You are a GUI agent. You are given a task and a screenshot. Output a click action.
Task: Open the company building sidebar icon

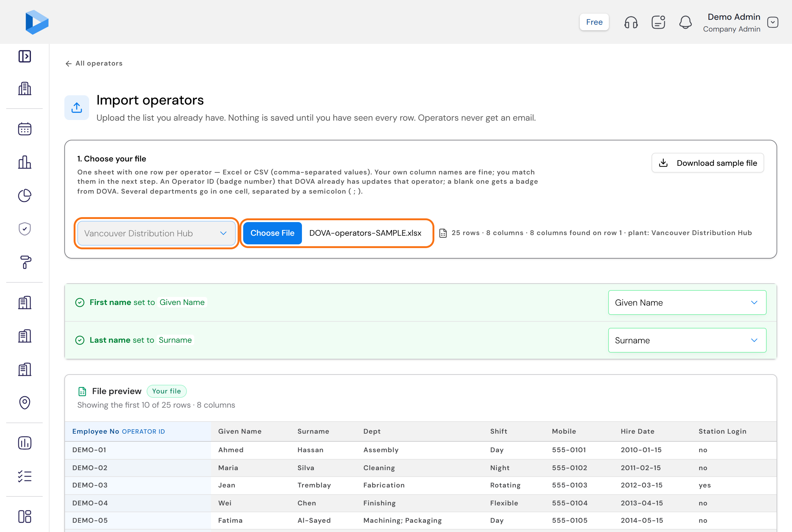tap(25, 88)
